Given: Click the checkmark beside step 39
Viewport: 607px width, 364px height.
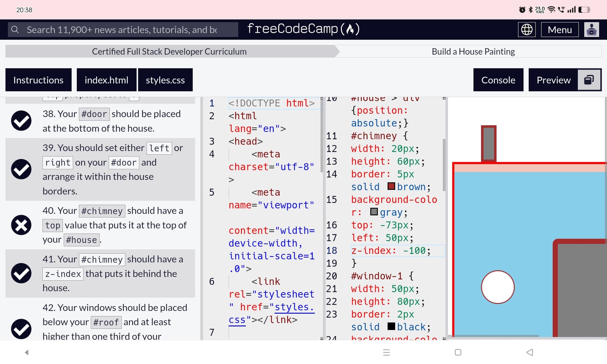Looking at the screenshot, I should [x=21, y=169].
